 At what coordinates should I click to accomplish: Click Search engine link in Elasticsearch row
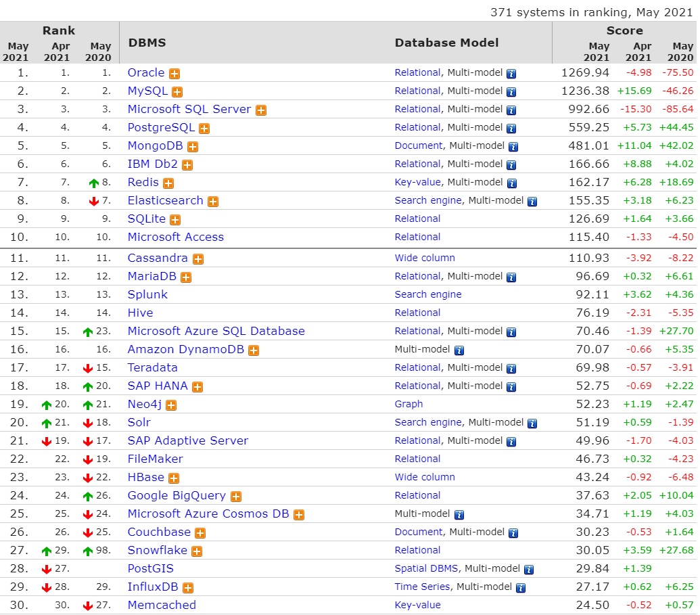pos(427,201)
